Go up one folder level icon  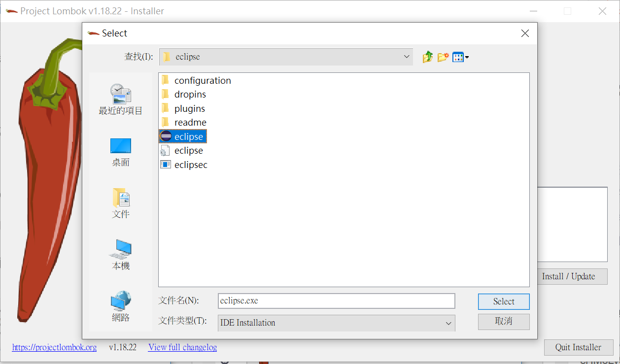[427, 57]
